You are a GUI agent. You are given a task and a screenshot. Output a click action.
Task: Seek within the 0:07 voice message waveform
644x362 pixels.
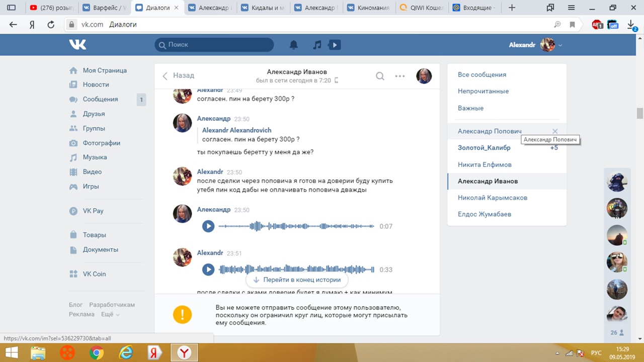[297, 226]
